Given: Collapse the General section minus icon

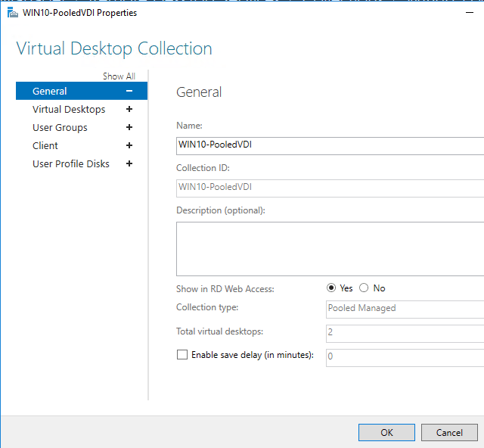Looking at the screenshot, I should coord(129,91).
